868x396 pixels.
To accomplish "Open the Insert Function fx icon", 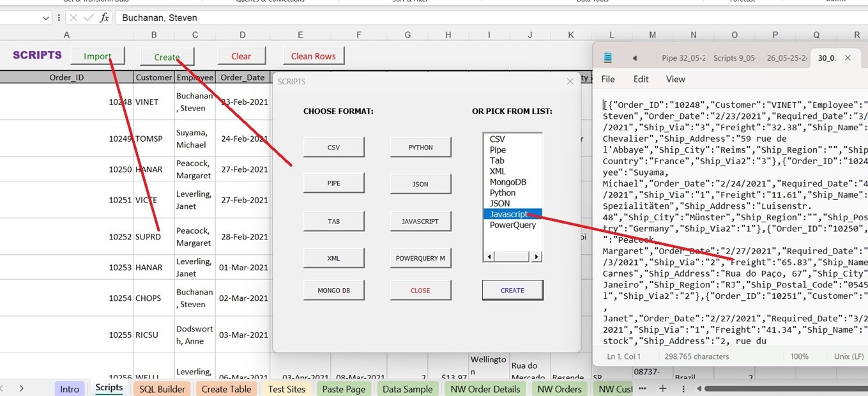I will click(x=105, y=18).
